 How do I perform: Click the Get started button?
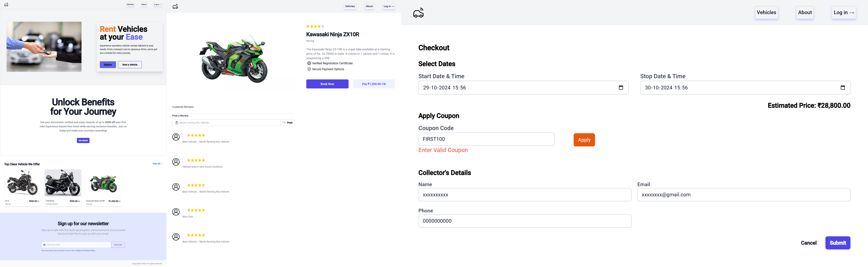(83, 140)
